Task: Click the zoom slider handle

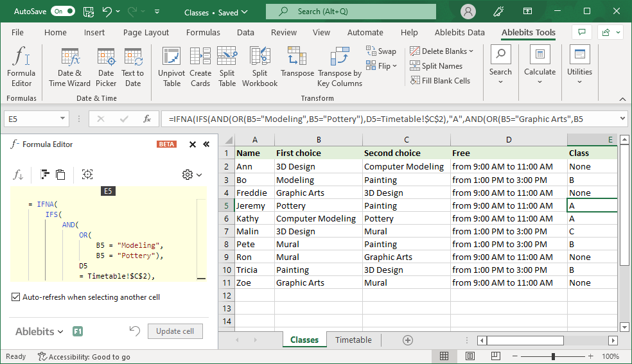Action: (x=554, y=356)
